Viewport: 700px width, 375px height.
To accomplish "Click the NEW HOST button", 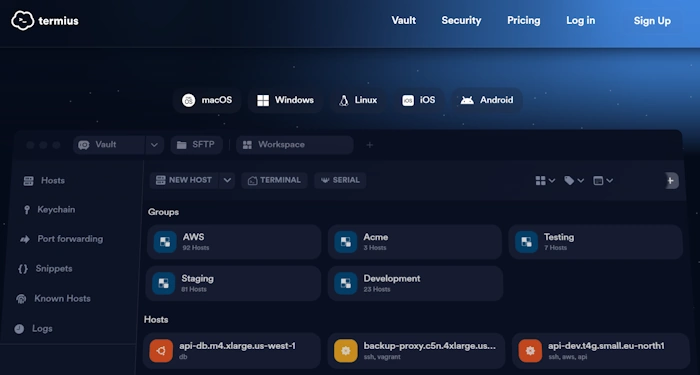I will click(183, 180).
